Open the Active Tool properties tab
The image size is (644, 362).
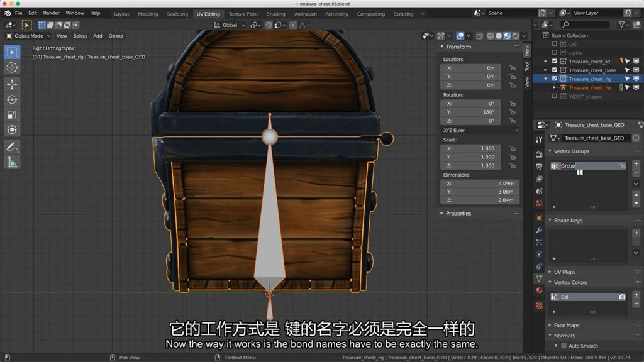tap(539, 140)
